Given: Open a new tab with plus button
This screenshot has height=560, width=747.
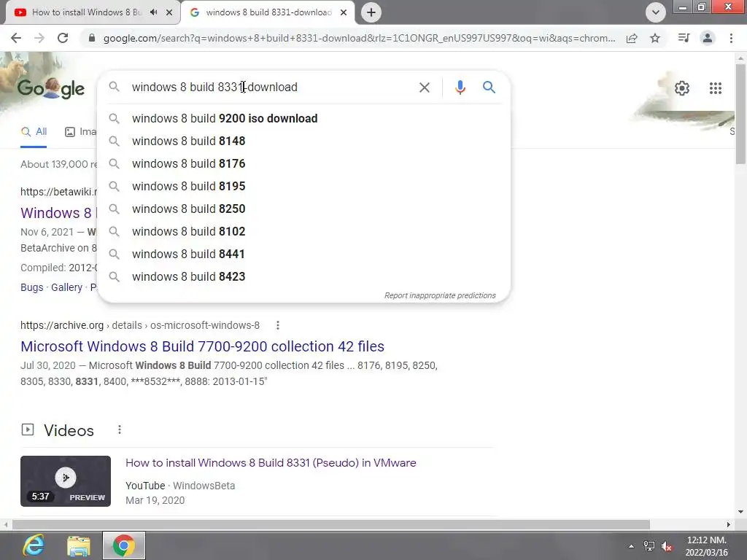Looking at the screenshot, I should pos(371,12).
